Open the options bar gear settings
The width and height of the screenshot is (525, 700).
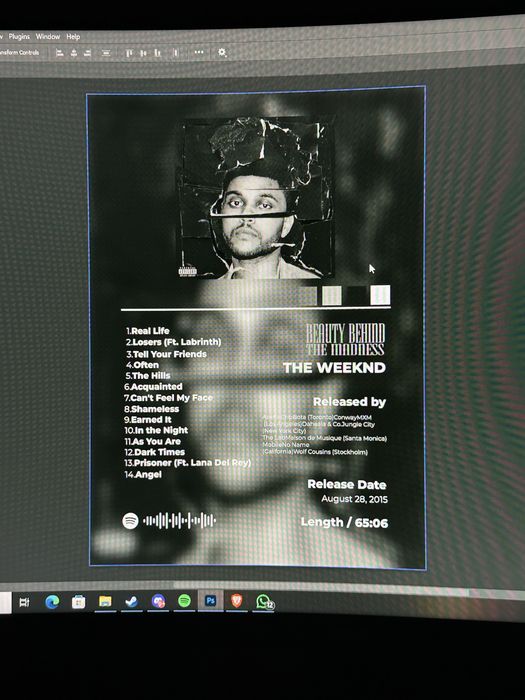click(x=222, y=53)
